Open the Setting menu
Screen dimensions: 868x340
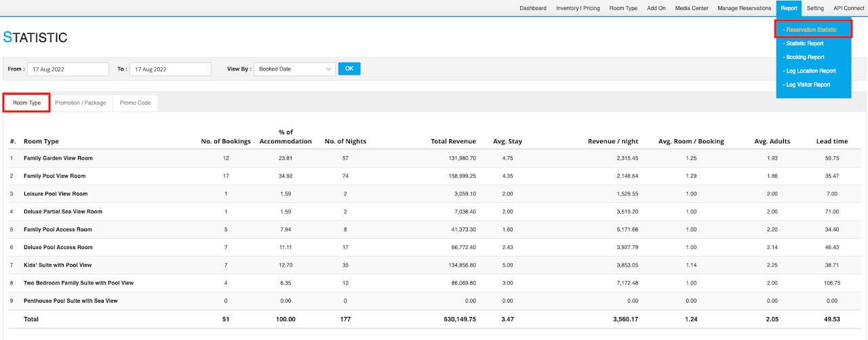pyautogui.click(x=815, y=8)
